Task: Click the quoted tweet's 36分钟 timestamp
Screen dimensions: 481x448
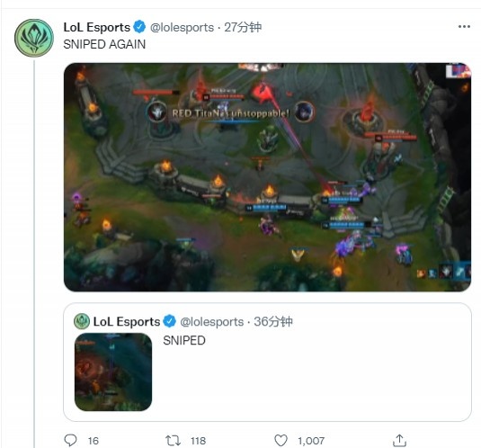Action: (x=273, y=321)
